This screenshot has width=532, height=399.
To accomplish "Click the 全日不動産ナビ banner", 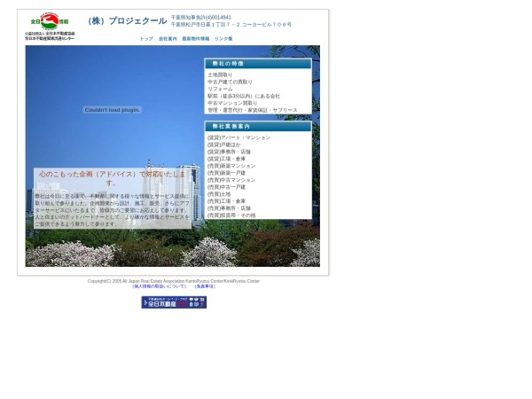I will pyautogui.click(x=174, y=302).
